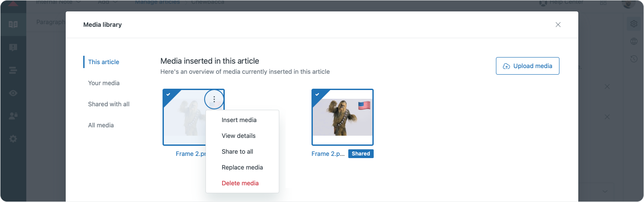Click the globe translations icon on right panel
Image resolution: width=644 pixels, height=202 pixels.
tap(633, 41)
